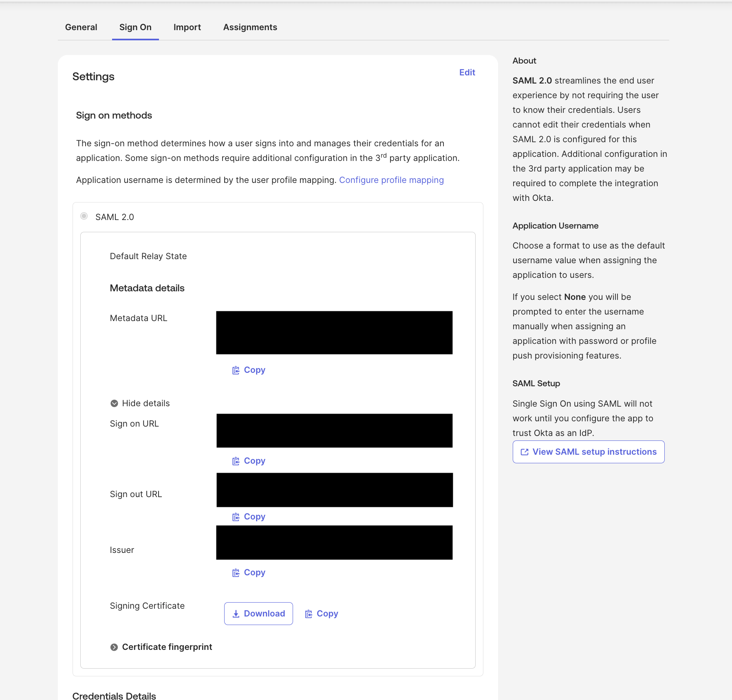This screenshot has height=700, width=732.
Task: Download the Signing Certificate
Action: pos(258,613)
